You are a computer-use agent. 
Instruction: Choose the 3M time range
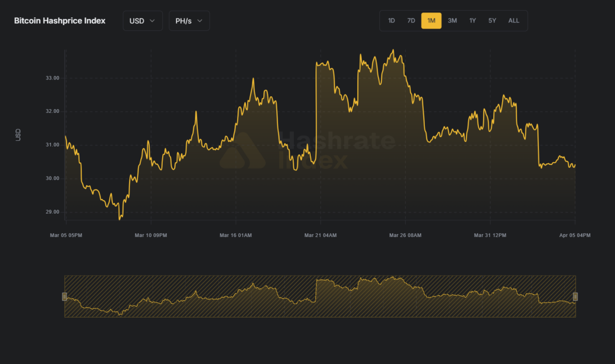(452, 21)
